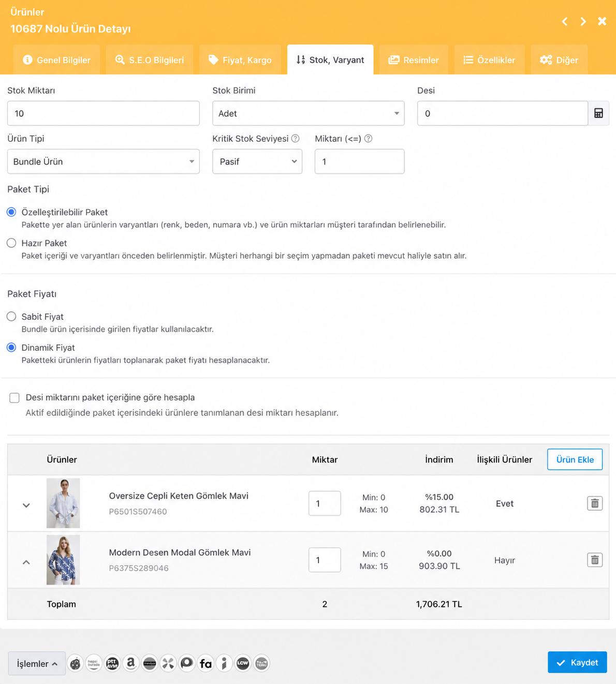616x684 pixels.
Task: Select Hazır Paket package type
Action: coord(11,243)
